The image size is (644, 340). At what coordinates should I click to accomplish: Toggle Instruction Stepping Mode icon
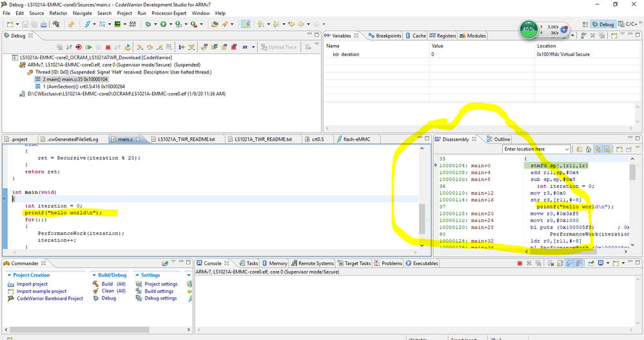point(181,47)
